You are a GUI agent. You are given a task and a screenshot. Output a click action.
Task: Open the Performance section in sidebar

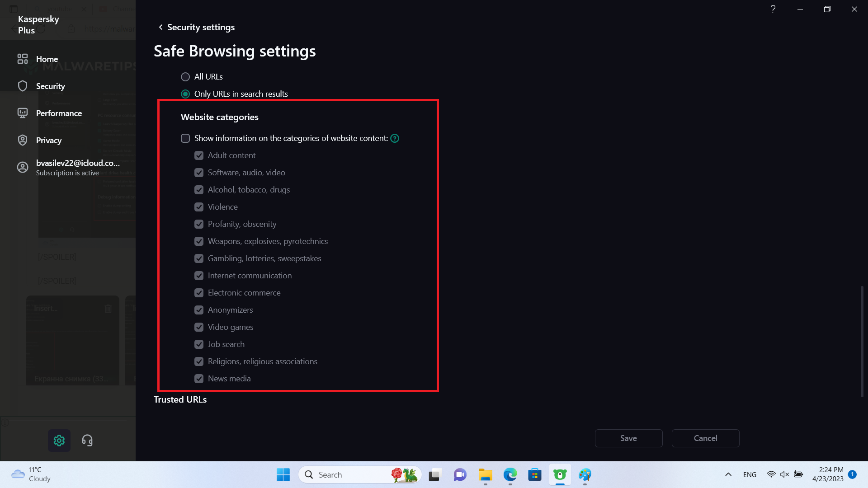coord(59,113)
